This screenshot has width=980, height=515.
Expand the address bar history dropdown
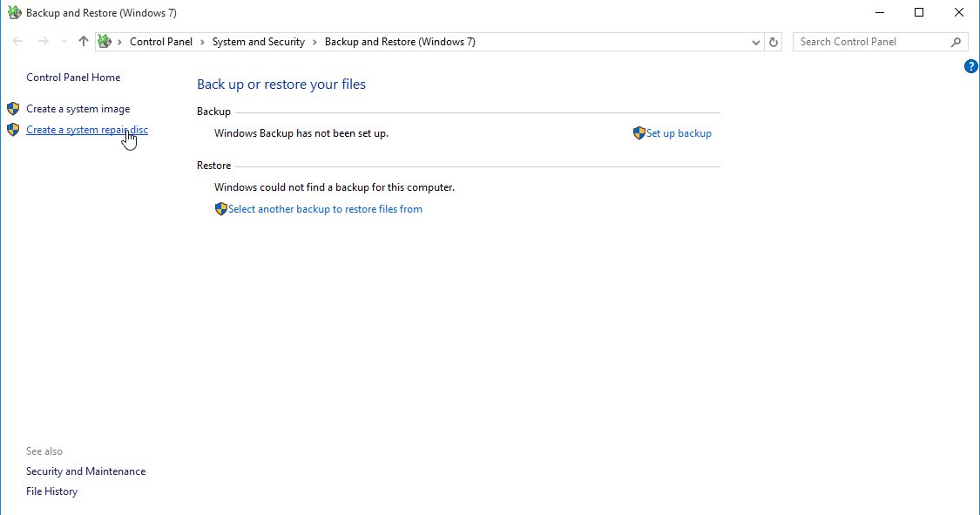pyautogui.click(x=755, y=42)
